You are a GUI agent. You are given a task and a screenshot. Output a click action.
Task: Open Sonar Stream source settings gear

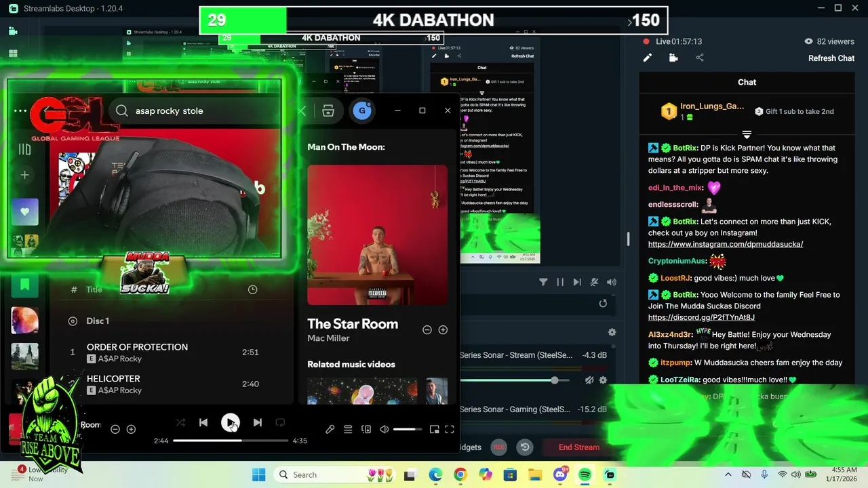coord(603,380)
